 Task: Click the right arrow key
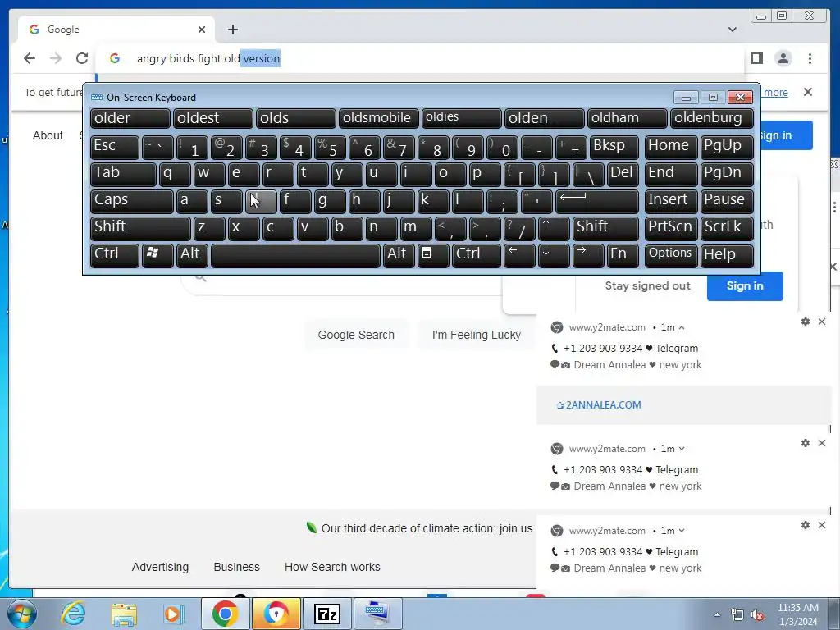click(x=587, y=255)
